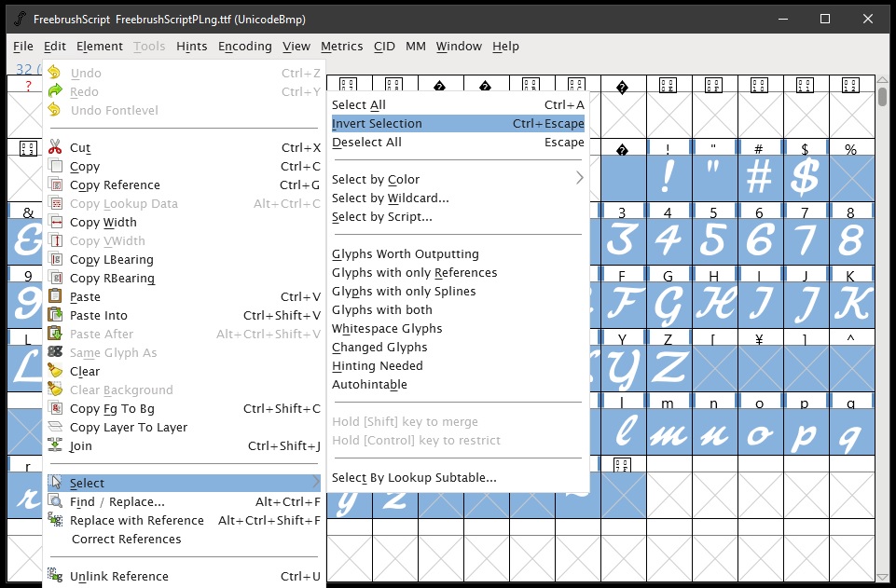
Task: Click the Join icon
Action: [x=55, y=445]
